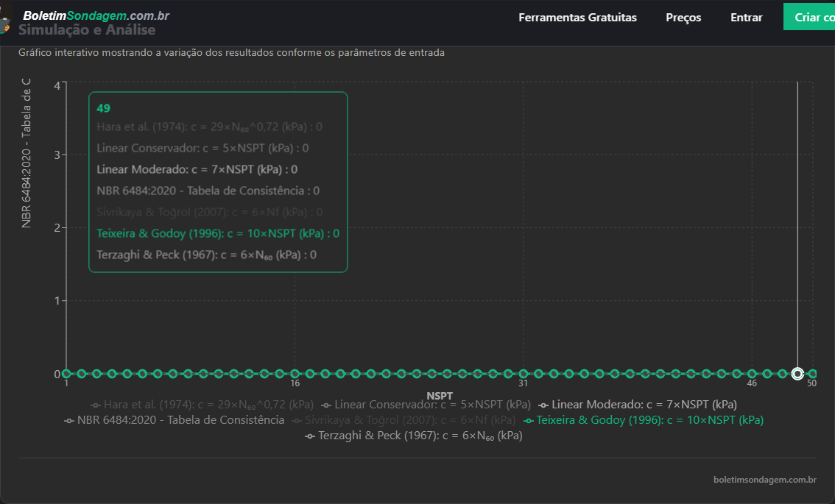Click the Entrar login link
The image size is (835, 504).
746,17
